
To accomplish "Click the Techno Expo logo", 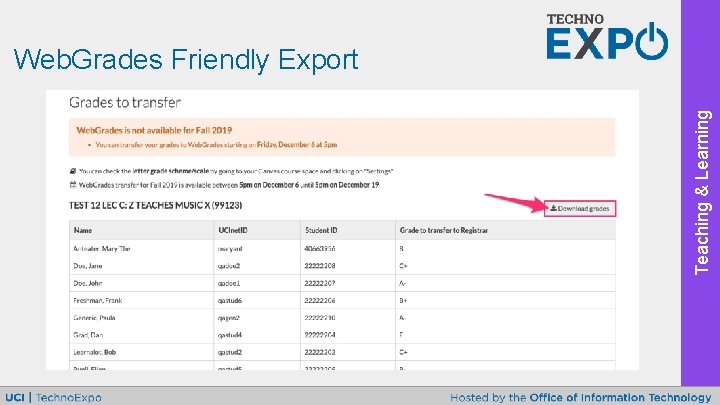I will coord(607,37).
